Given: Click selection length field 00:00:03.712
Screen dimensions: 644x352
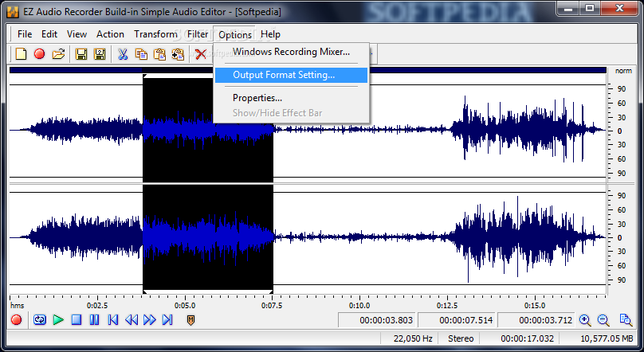Looking at the screenshot, I should (x=536, y=320).
